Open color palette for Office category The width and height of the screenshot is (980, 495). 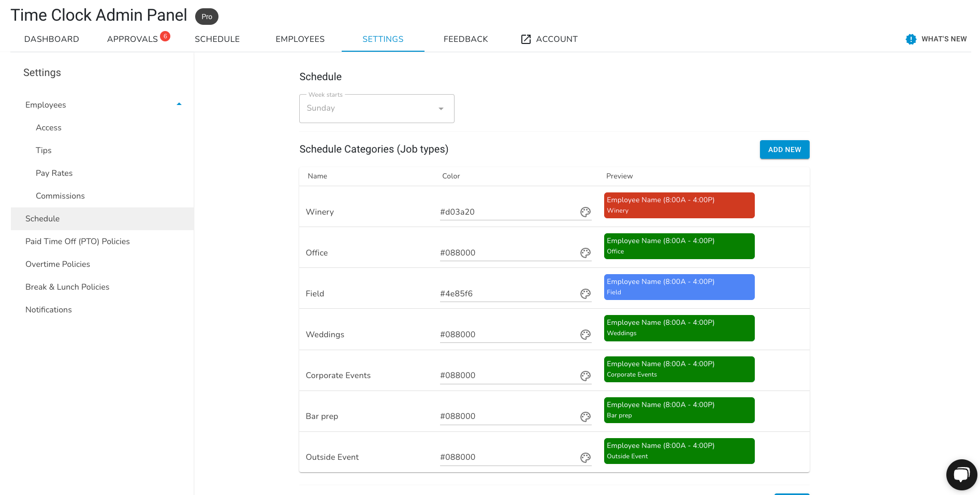(586, 253)
